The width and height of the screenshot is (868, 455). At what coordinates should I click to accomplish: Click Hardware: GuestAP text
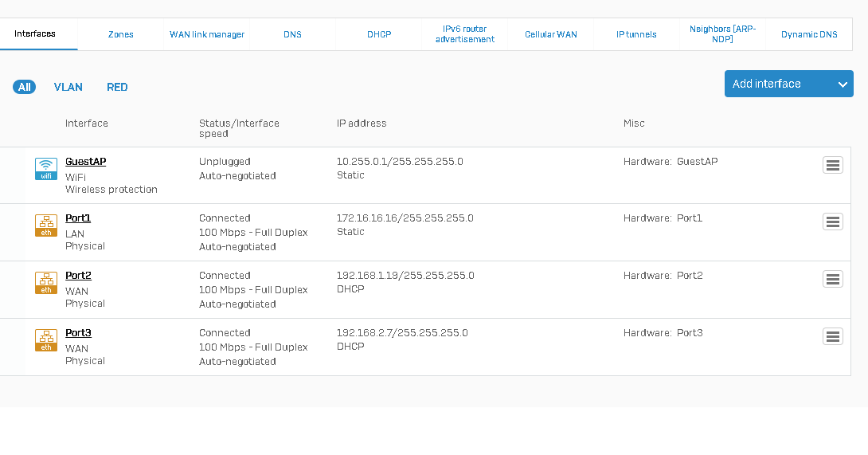coord(671,161)
